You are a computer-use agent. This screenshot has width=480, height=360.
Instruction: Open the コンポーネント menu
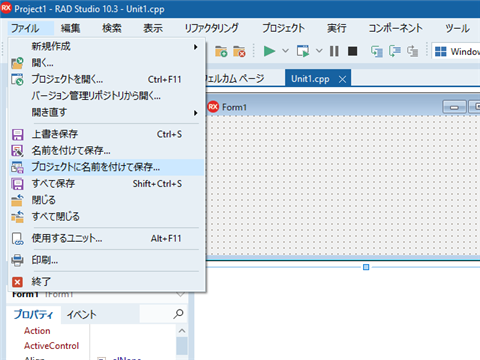coord(395,28)
